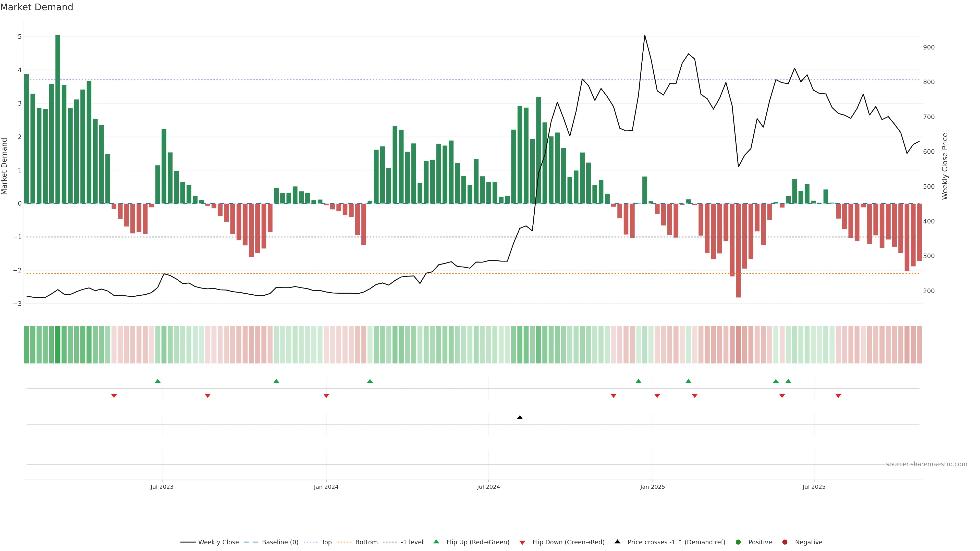Click first red flip-down marker on left
The width and height of the screenshot is (980, 551).
click(x=114, y=396)
